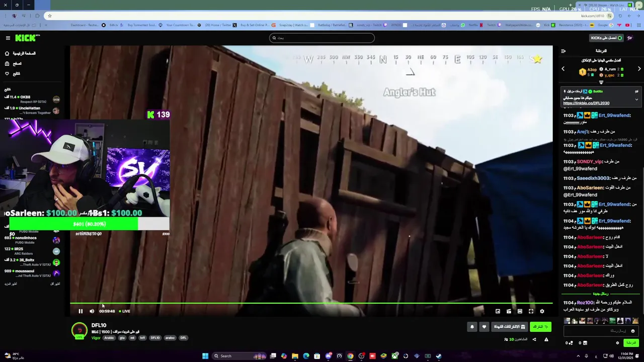Open Steam from the taskbar
Image resolution: width=644 pixels, height=362 pixels.
point(439,356)
